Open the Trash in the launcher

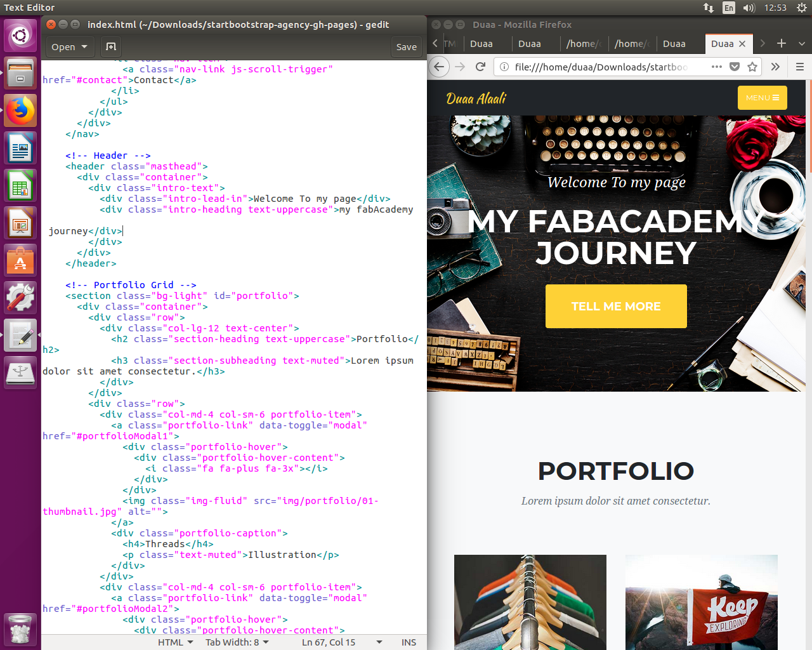point(20,630)
